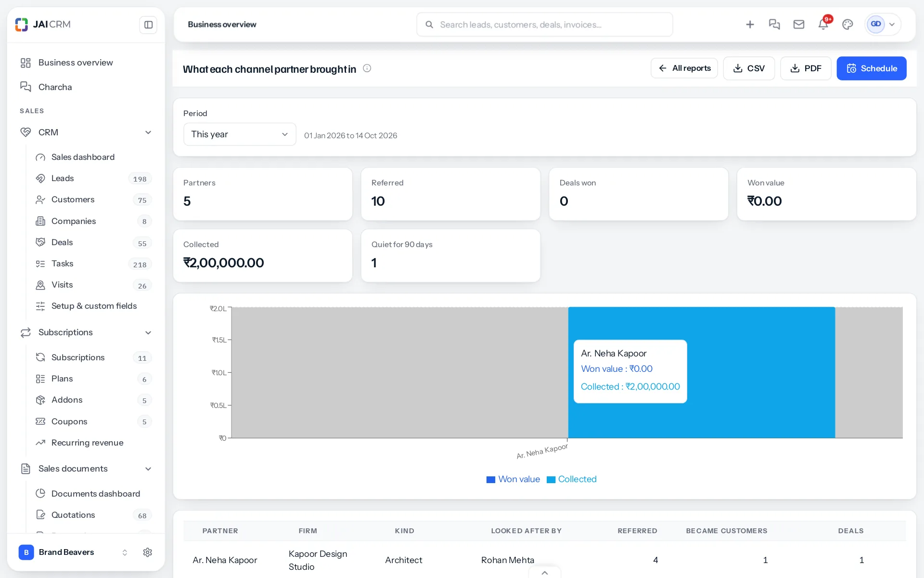Image resolution: width=924 pixels, height=578 pixels.
Task: Open Recurring revenue page
Action: tap(93, 443)
